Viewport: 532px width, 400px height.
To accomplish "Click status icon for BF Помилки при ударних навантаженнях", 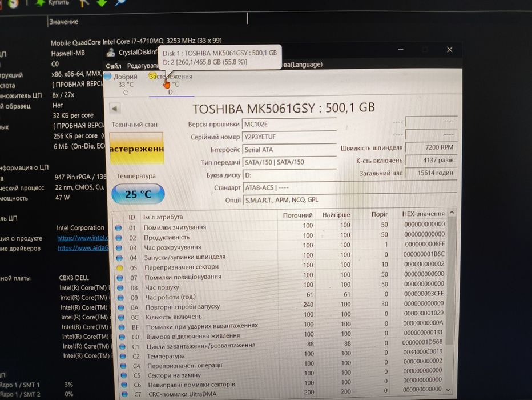I will pos(122,327).
